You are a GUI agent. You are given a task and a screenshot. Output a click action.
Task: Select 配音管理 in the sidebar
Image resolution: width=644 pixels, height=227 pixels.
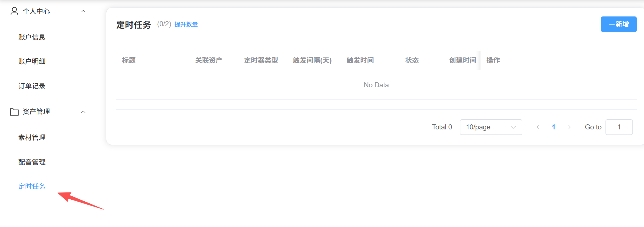point(32,162)
